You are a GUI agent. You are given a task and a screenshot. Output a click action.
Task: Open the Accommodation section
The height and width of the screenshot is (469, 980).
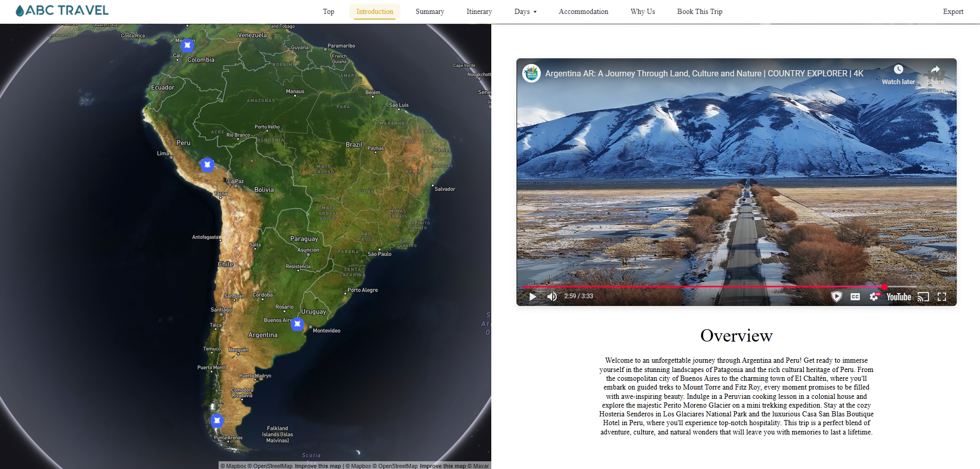[584, 11]
